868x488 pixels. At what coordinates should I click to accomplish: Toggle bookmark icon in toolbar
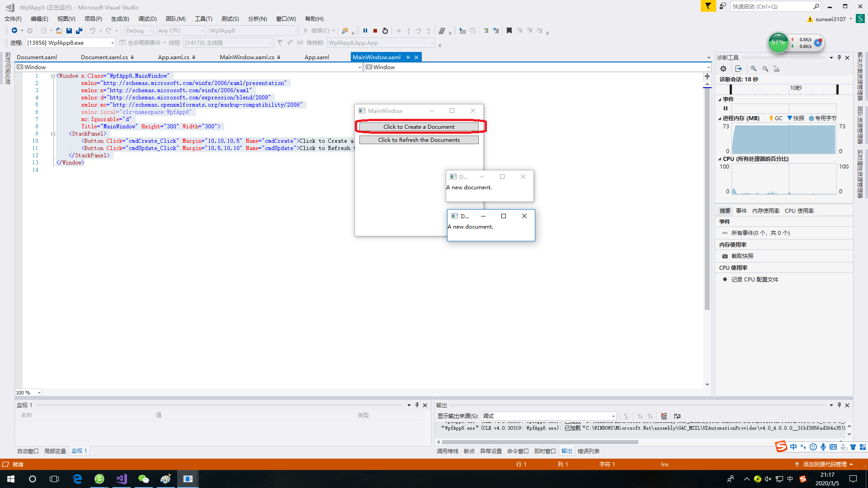tap(509, 31)
